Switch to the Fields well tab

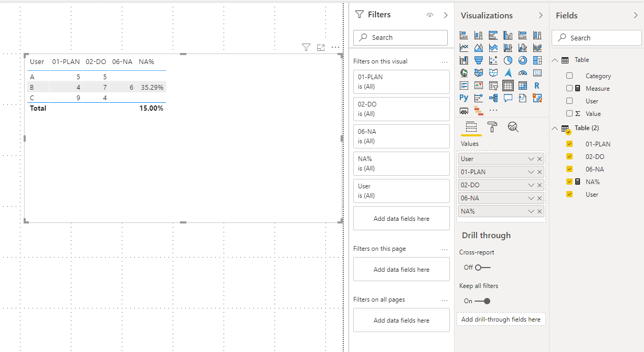point(471,126)
